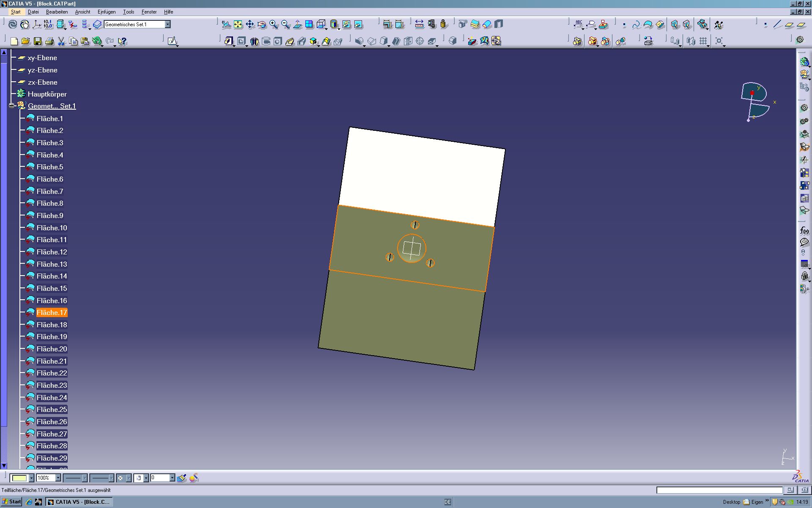This screenshot has width=812, height=508.
Task: Open the Fenster menu
Action: (x=149, y=12)
